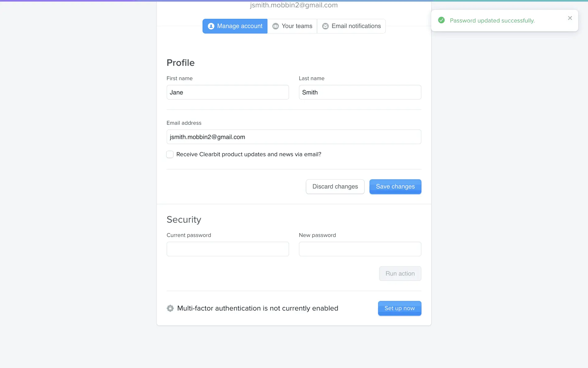Edit the Email address field
This screenshot has height=368, width=588.
[294, 137]
